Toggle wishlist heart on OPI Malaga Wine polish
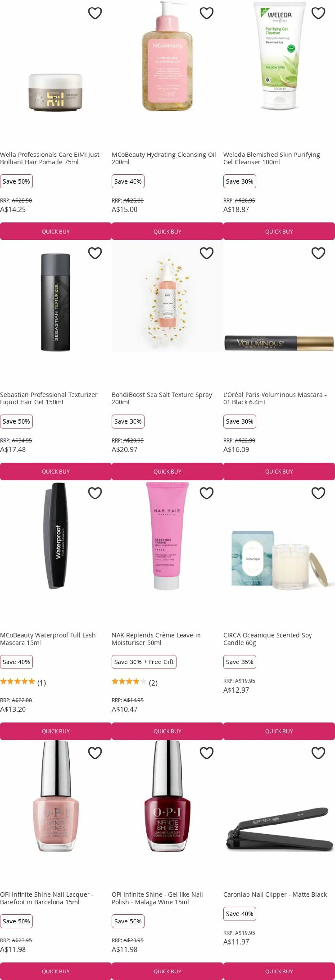Image resolution: width=335 pixels, height=980 pixels. [206, 753]
